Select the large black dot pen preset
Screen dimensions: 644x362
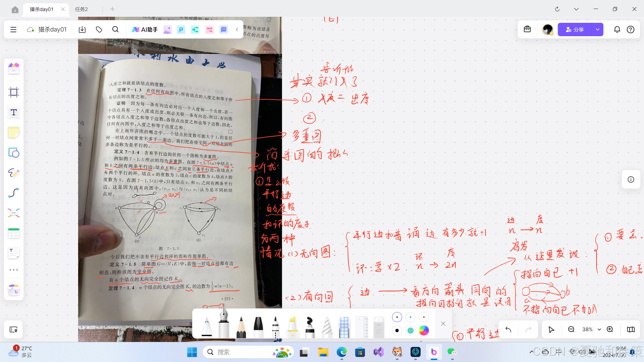pos(397,330)
